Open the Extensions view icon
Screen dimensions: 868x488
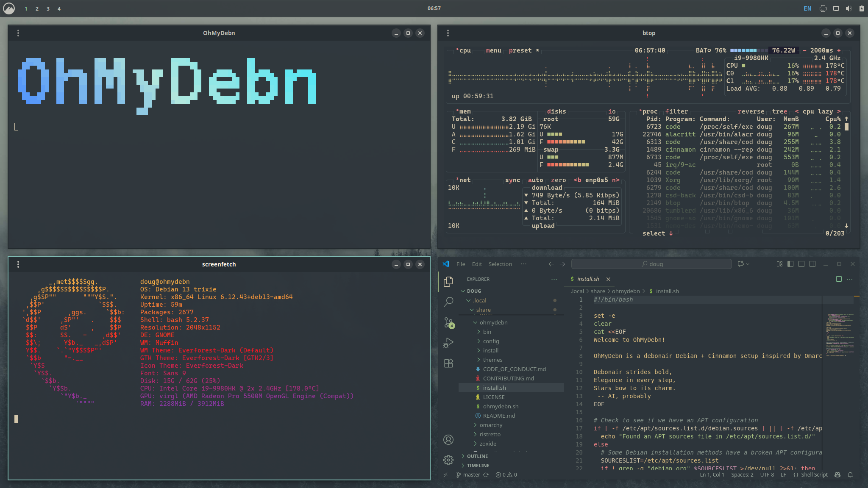(448, 363)
